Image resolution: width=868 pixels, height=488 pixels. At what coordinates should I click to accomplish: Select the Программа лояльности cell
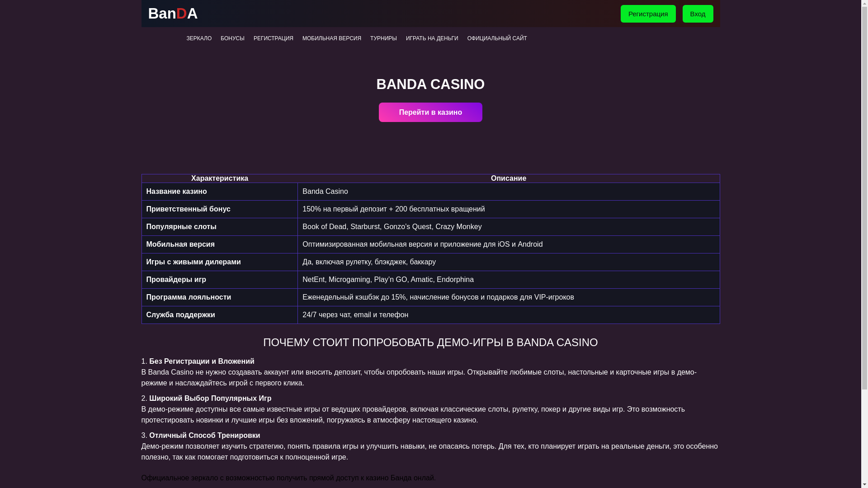tap(220, 297)
